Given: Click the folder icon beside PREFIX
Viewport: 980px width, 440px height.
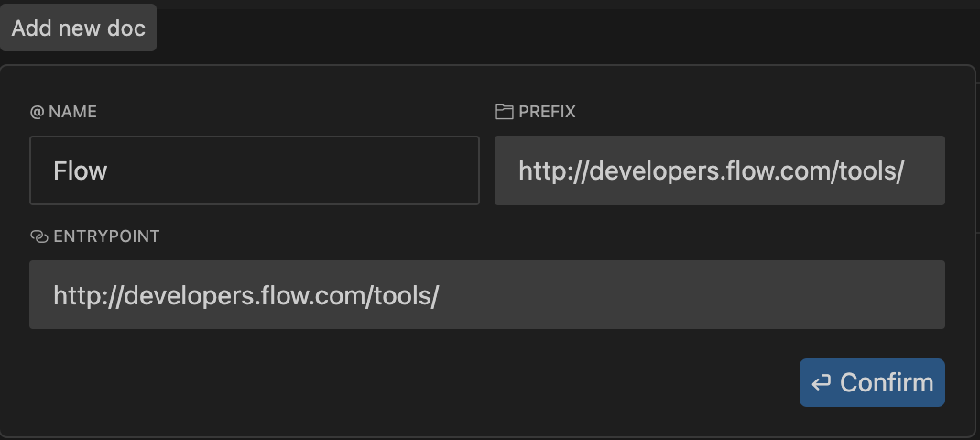Looking at the screenshot, I should coord(504,112).
